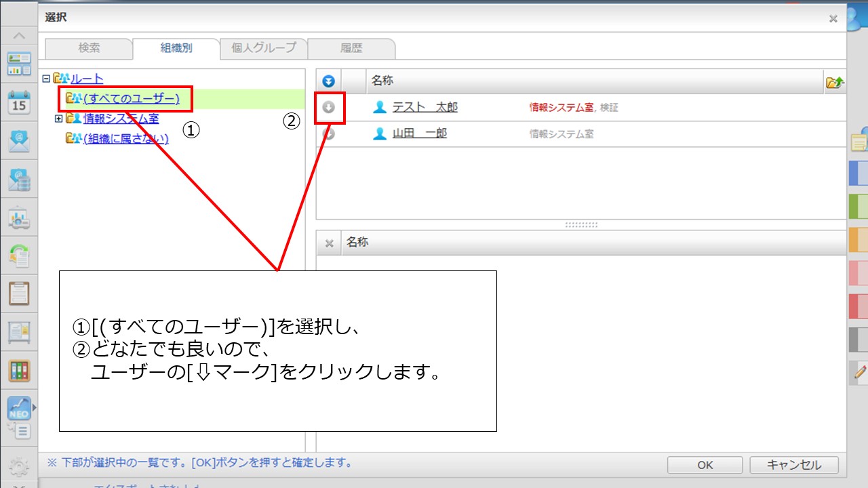Click the gray 情報システム室 label beside 山田 一郎
The height and width of the screenshot is (488, 868).
(x=561, y=134)
